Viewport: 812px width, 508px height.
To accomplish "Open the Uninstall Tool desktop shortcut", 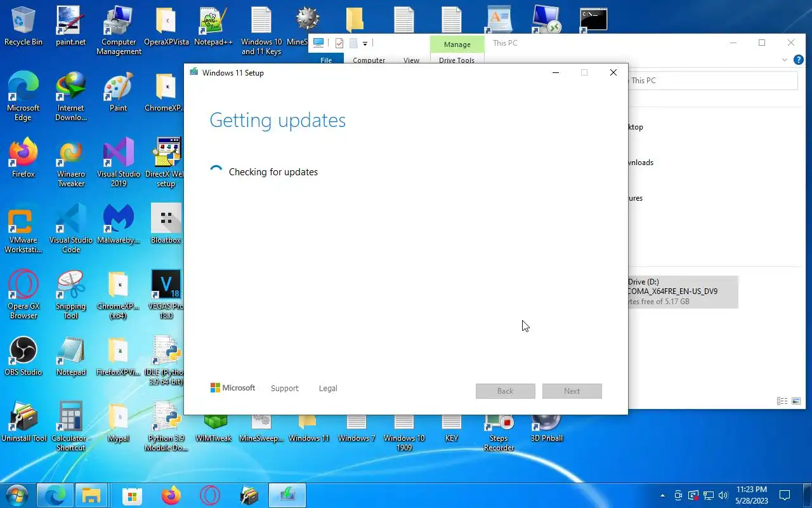I will click(x=23, y=422).
